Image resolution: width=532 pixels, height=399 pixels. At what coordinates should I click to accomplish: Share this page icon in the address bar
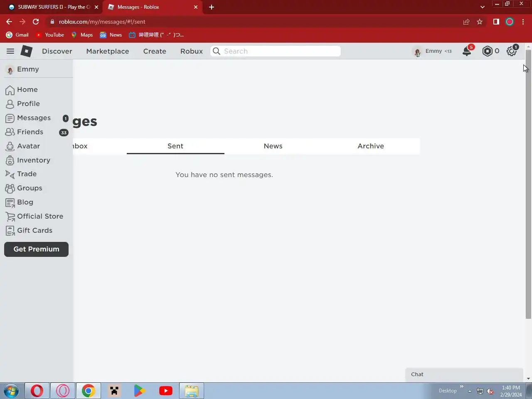tap(466, 22)
